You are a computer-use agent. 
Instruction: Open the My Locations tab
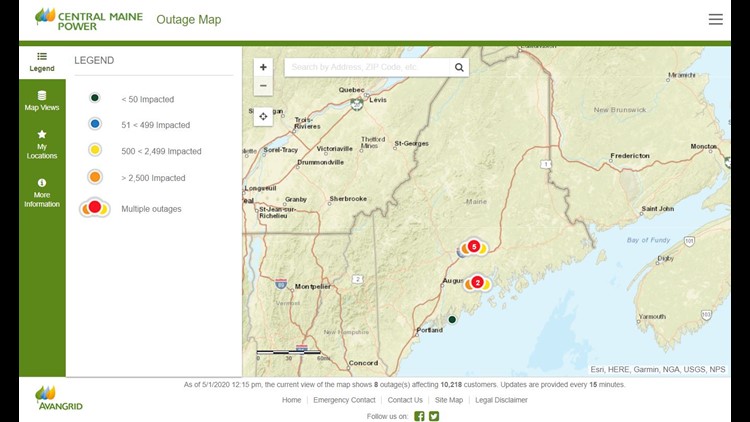tap(42, 145)
